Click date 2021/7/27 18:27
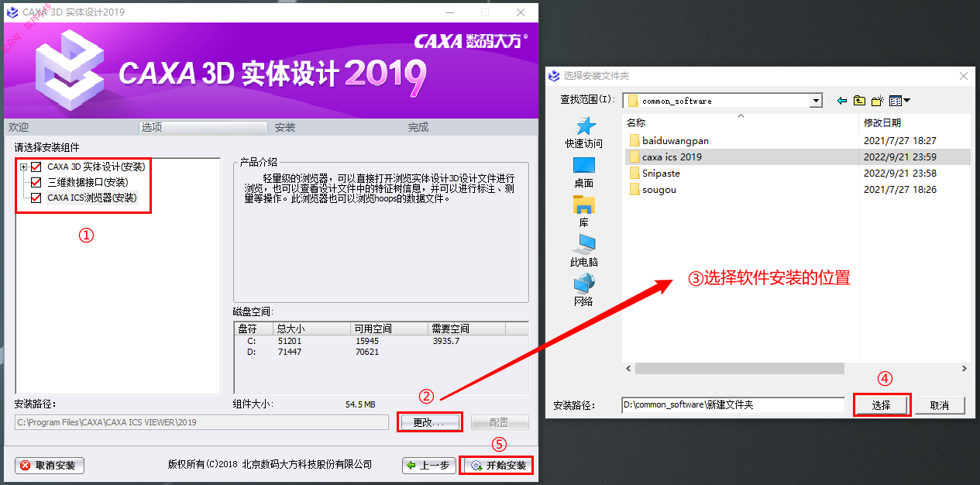980x485 pixels. (900, 141)
